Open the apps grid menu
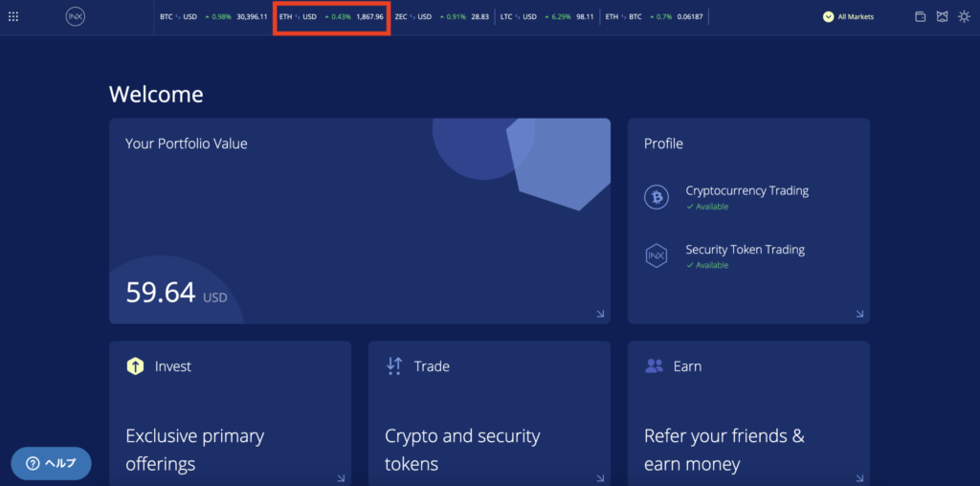 point(13,16)
